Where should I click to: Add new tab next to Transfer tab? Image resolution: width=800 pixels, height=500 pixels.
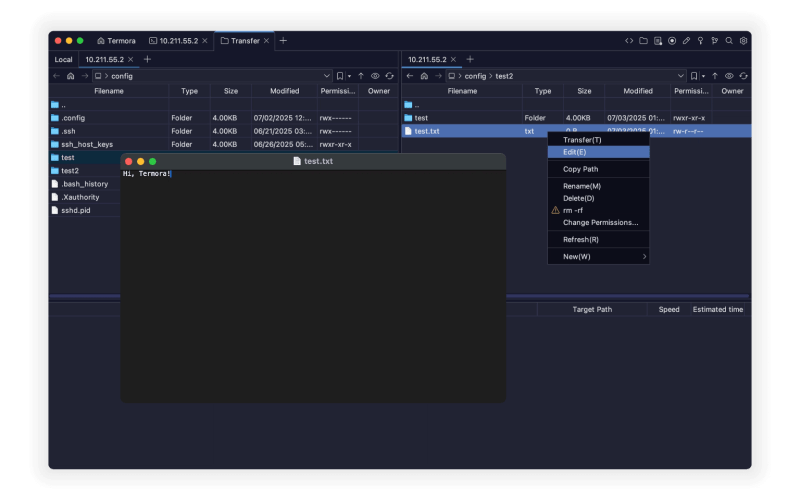tap(283, 41)
